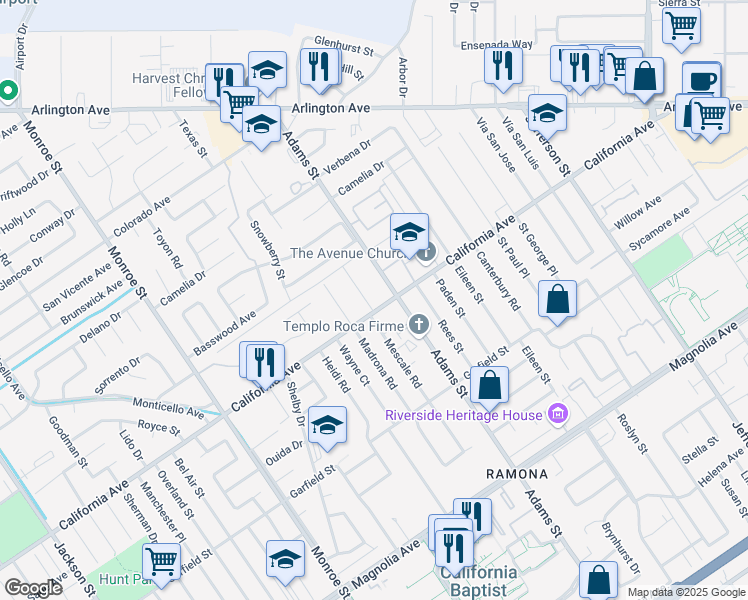Select the Monticello Ave street label
Image resolution: width=748 pixels, height=600 pixels.
click(x=168, y=408)
